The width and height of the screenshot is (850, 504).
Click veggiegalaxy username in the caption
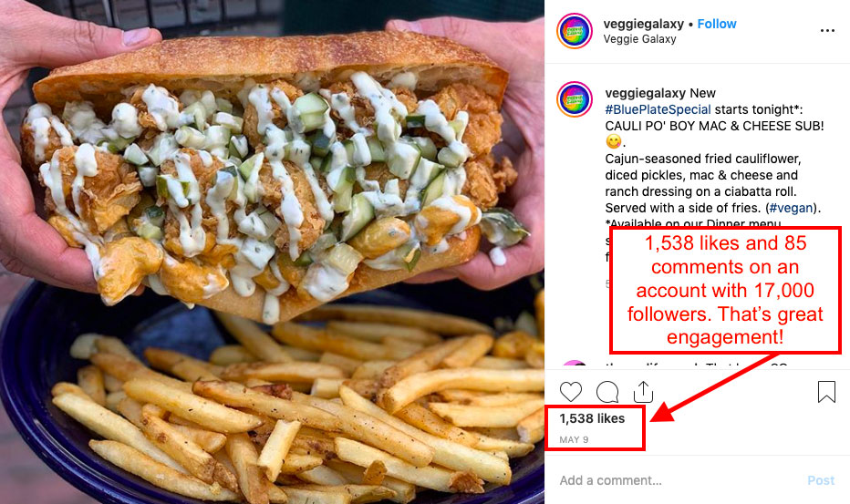coord(645,93)
